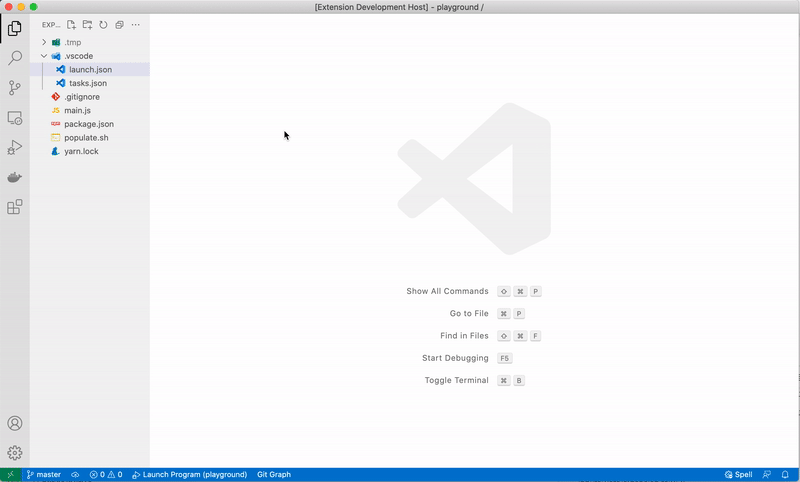The width and height of the screenshot is (800, 482).
Task: Collapse the .vscode folder chevron
Action: pyautogui.click(x=44, y=56)
